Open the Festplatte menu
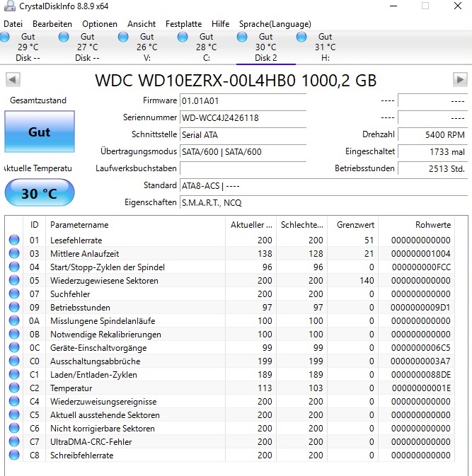The height and width of the screenshot is (476, 472). pyautogui.click(x=183, y=24)
